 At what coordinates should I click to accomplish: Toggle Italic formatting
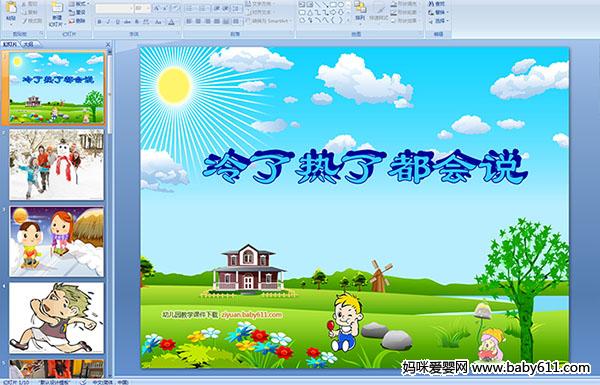coord(108,22)
